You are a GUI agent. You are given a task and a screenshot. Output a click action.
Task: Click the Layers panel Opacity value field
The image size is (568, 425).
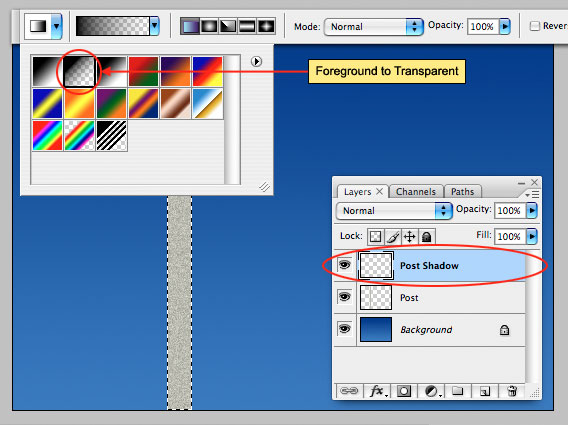tap(510, 210)
